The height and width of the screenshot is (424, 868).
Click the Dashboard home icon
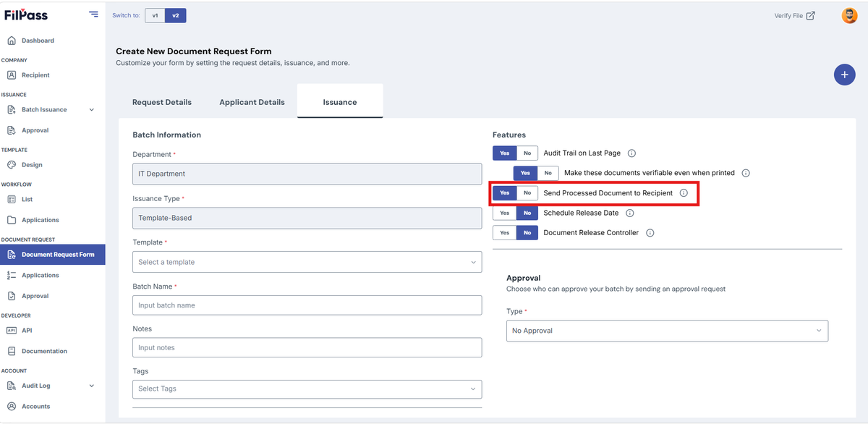pyautogui.click(x=12, y=41)
